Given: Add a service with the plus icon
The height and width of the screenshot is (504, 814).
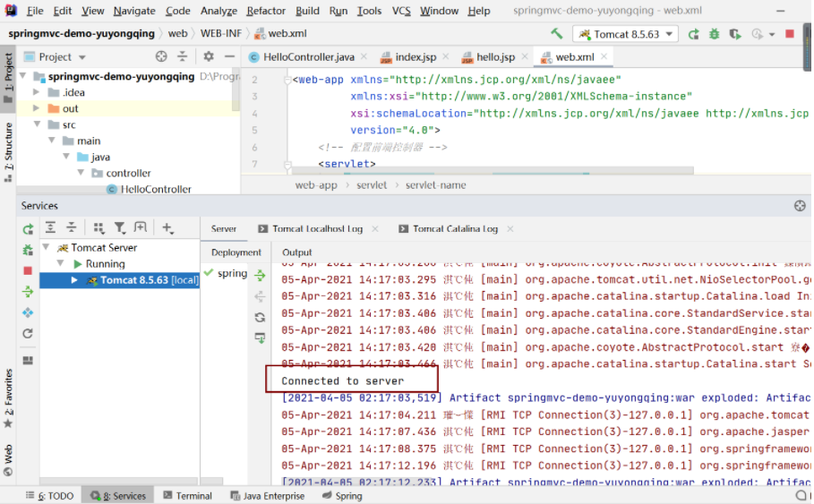Looking at the screenshot, I should pyautogui.click(x=167, y=228).
